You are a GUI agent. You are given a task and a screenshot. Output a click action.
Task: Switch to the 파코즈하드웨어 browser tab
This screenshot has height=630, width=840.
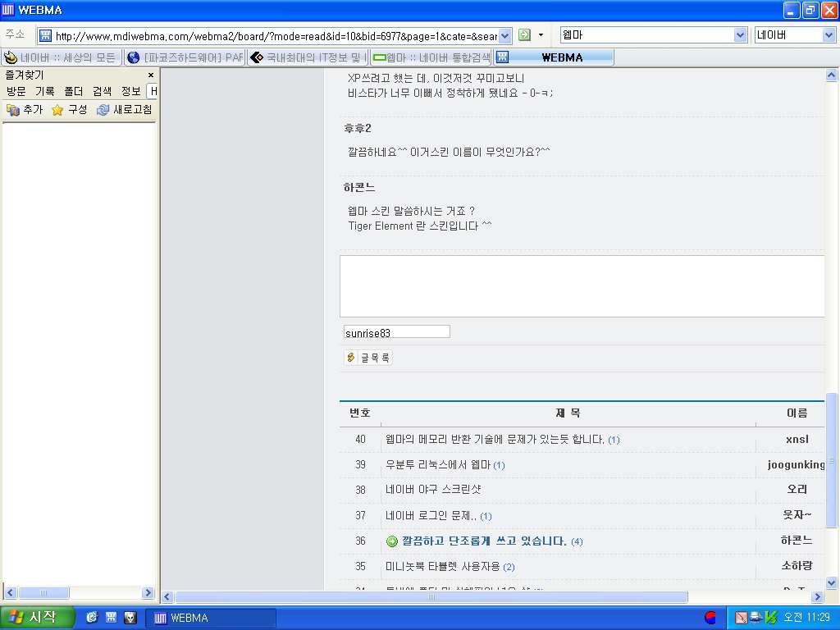[185, 57]
